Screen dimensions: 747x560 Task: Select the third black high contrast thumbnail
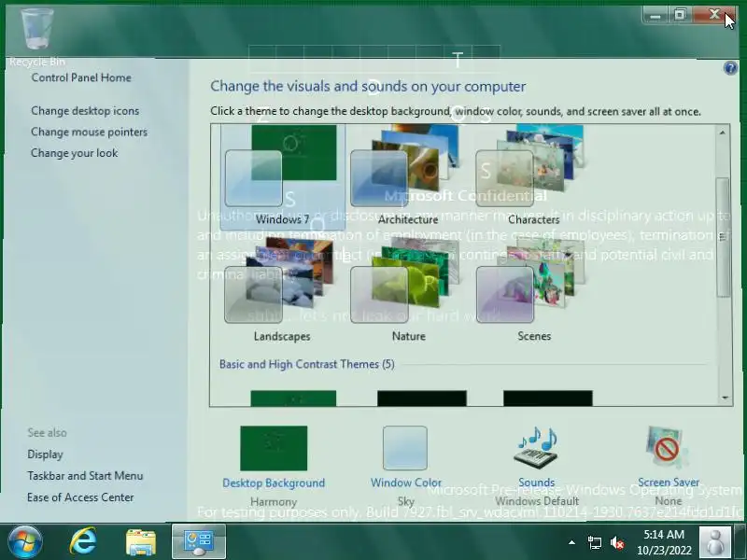tap(548, 399)
